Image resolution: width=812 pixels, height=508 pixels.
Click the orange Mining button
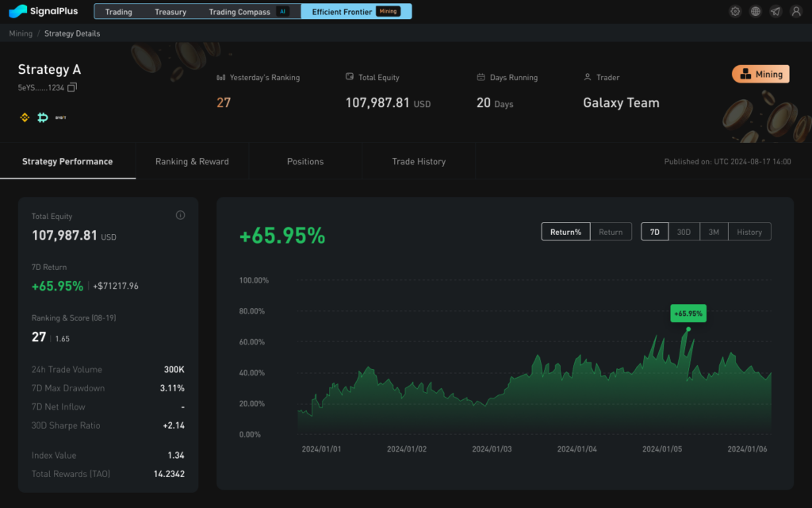pyautogui.click(x=760, y=74)
